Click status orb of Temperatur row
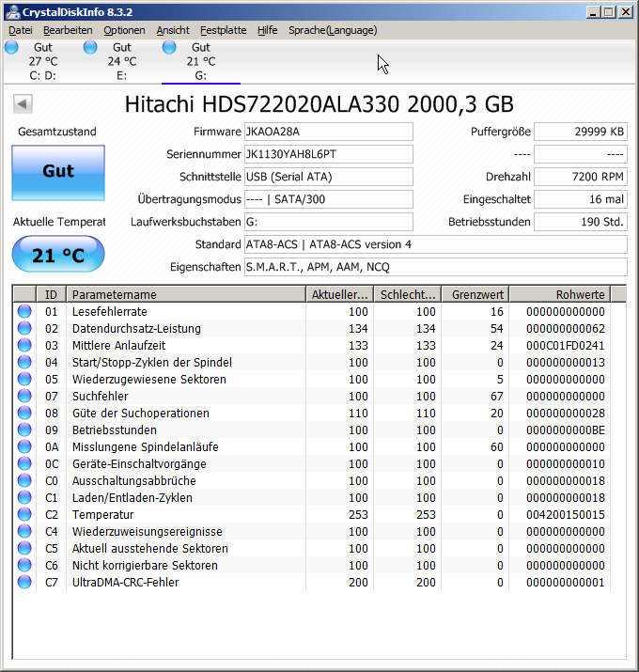The image size is (639, 672). click(24, 515)
